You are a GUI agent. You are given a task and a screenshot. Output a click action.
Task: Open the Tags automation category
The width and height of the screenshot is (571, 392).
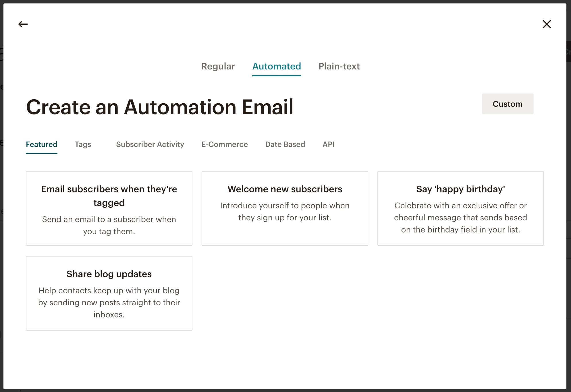coord(83,144)
